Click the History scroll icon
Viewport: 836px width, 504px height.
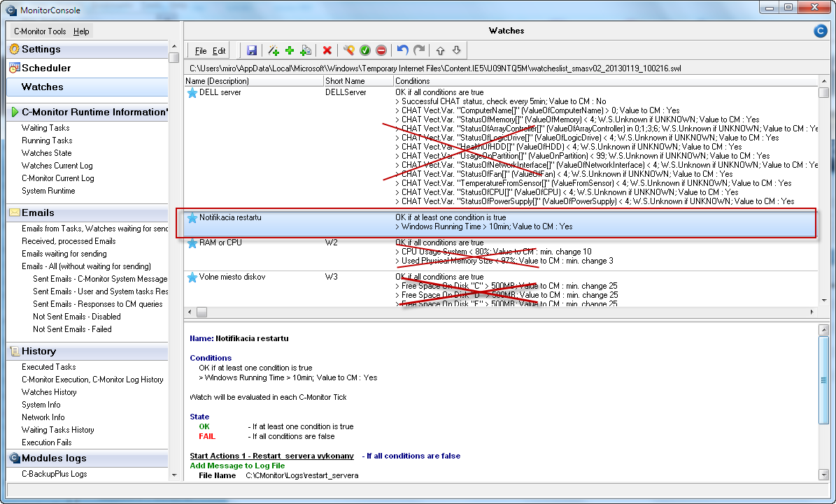(x=15, y=351)
